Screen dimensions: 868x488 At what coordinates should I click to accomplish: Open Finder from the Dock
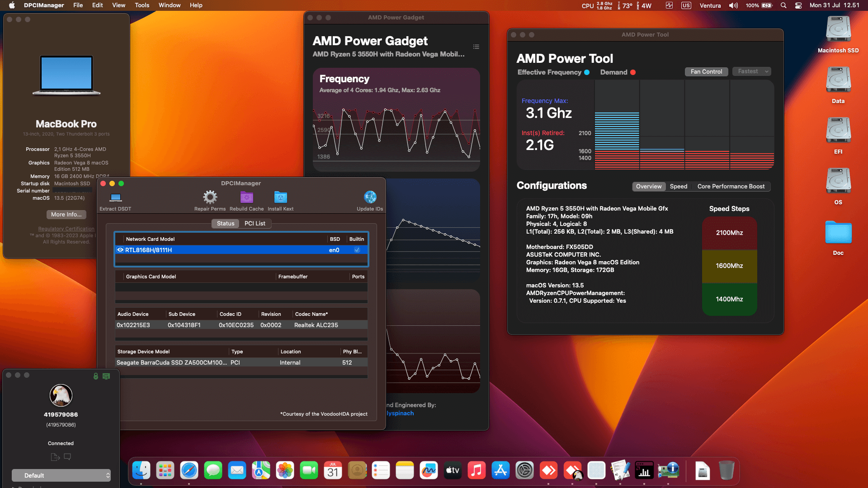[x=141, y=471]
